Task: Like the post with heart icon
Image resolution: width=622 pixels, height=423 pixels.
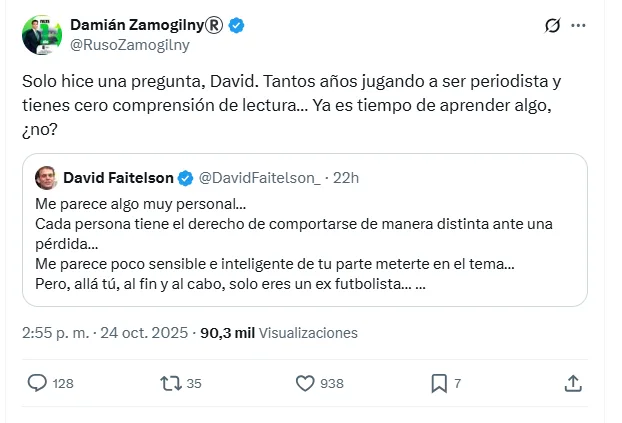Action: point(306,383)
